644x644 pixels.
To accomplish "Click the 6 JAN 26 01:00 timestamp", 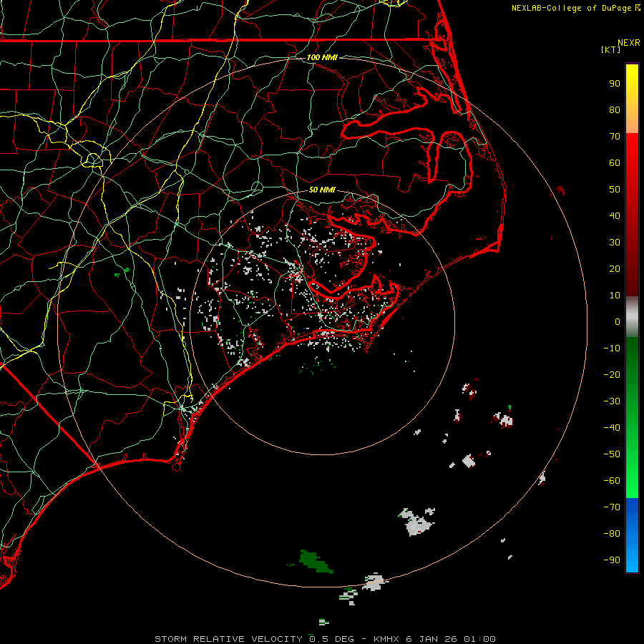I will 449,638.
